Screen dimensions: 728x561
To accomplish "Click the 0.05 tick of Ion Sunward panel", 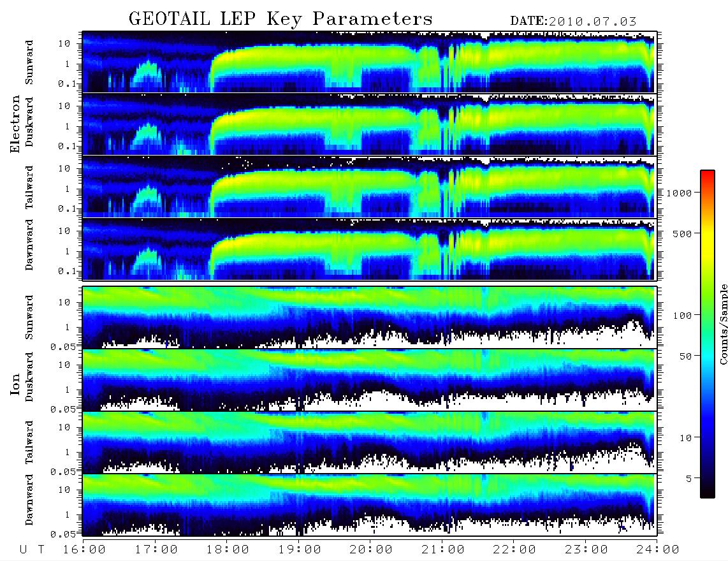I will 62,346.
